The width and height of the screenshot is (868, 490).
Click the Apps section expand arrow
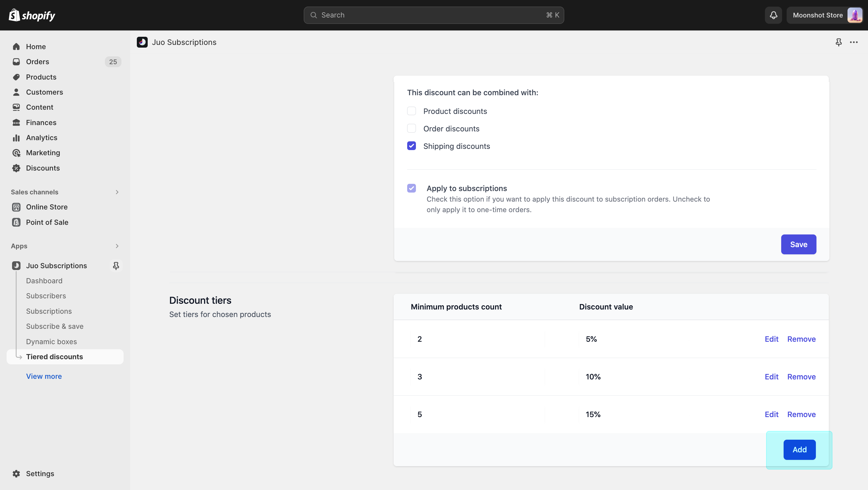[118, 246]
